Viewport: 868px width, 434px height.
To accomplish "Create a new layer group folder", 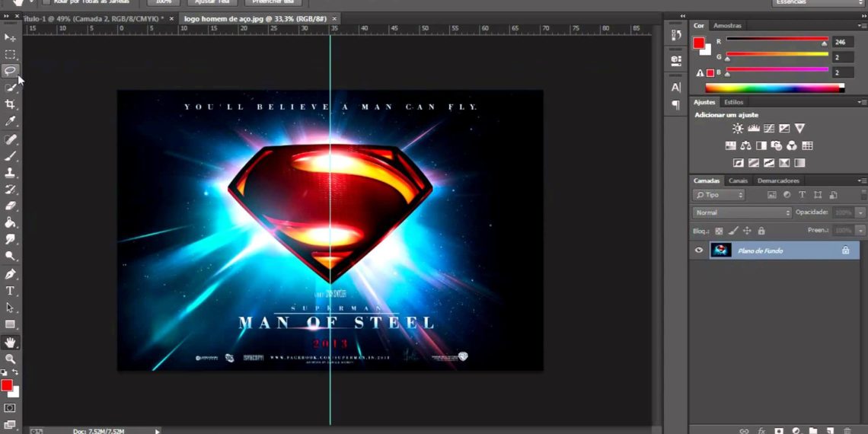I will (812, 431).
